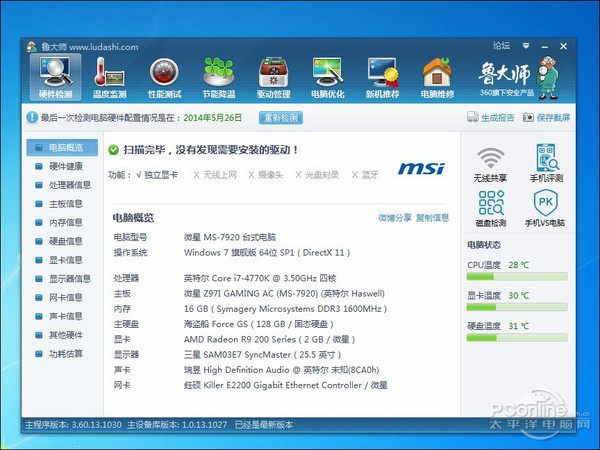Open 驱动管理 driver manager

coord(274,77)
